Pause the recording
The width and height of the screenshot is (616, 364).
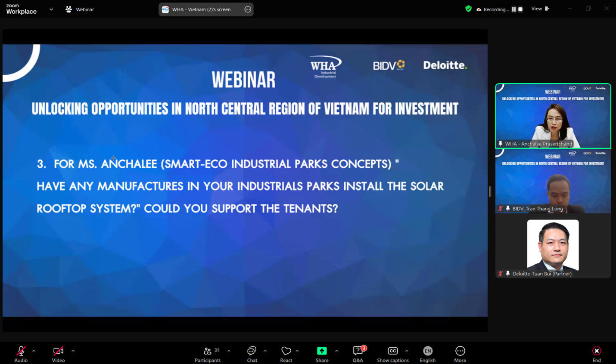pyautogui.click(x=513, y=9)
